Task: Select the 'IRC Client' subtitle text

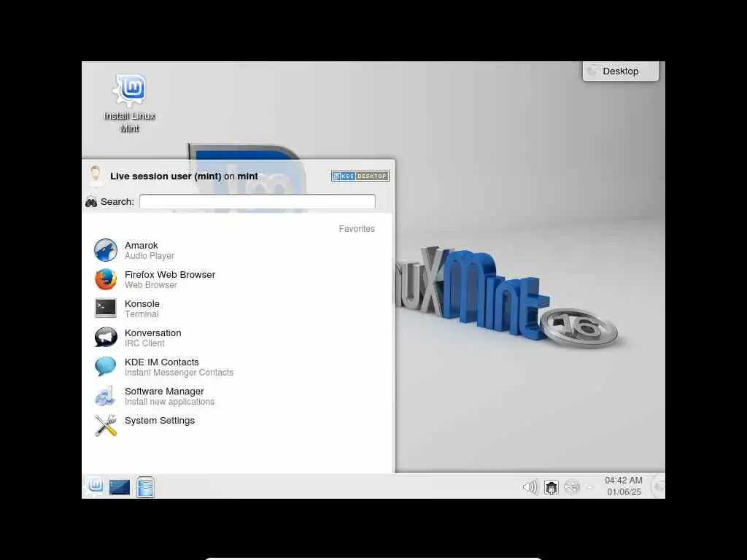Action: pos(144,343)
